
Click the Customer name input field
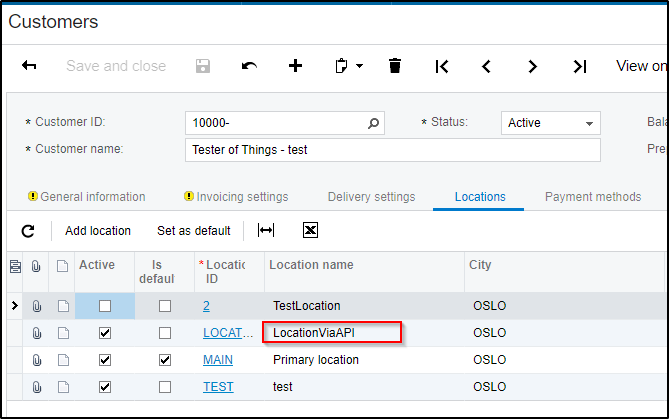[393, 150]
